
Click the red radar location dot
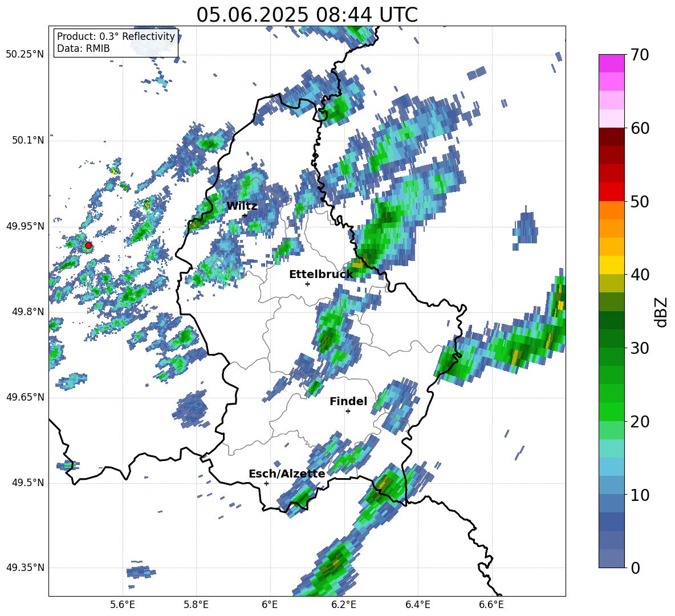(88, 246)
